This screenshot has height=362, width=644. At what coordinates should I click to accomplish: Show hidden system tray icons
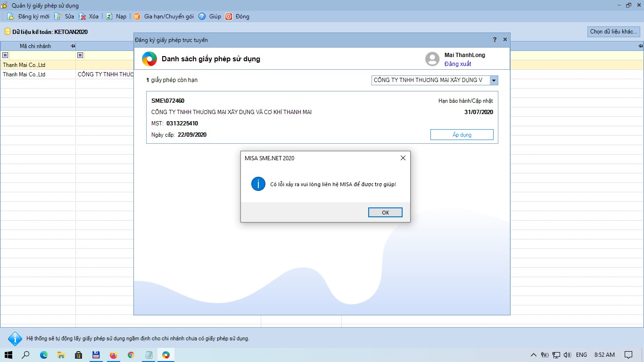pyautogui.click(x=534, y=355)
